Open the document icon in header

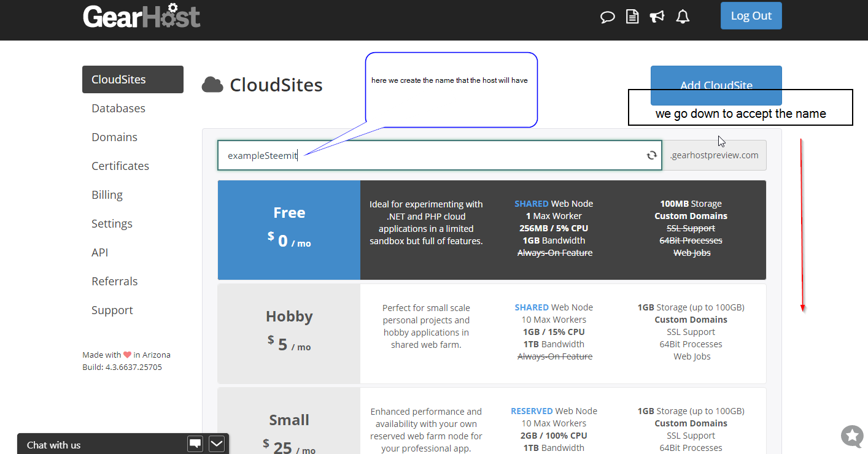[x=632, y=17]
